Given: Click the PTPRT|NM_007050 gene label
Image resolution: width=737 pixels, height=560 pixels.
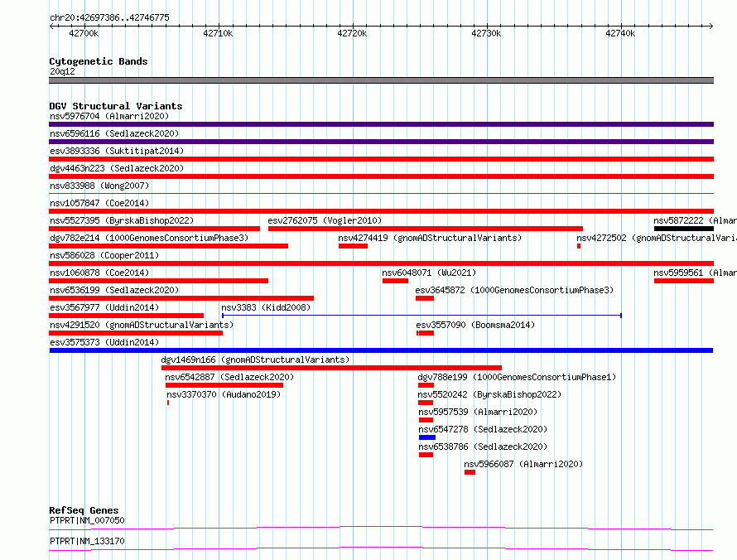Looking at the screenshot, I should click(87, 520).
